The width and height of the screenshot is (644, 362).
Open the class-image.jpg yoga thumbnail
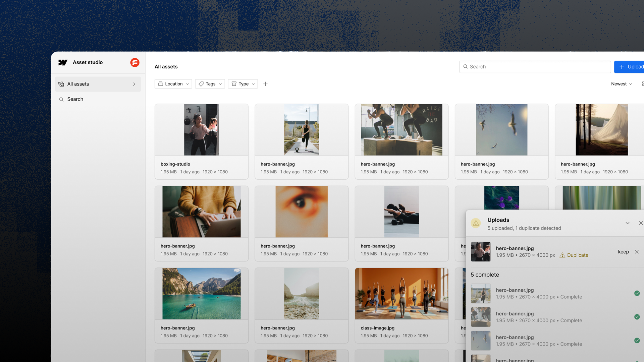pos(401,294)
